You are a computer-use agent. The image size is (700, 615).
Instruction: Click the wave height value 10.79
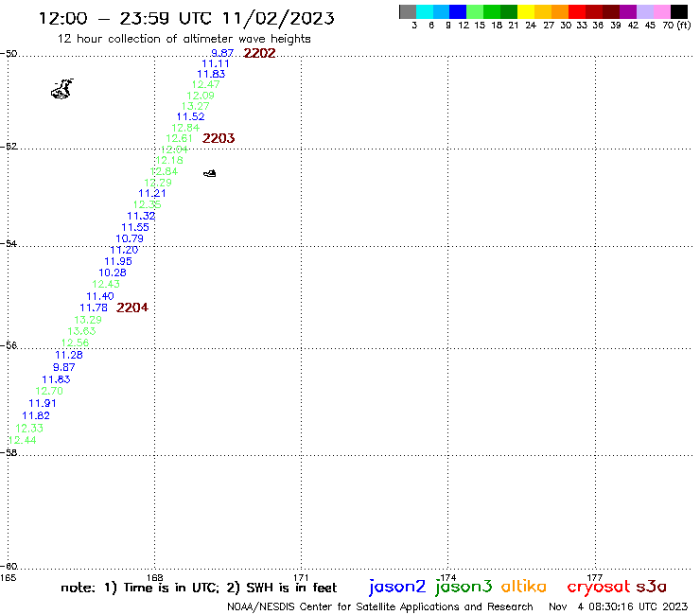pyautogui.click(x=130, y=239)
